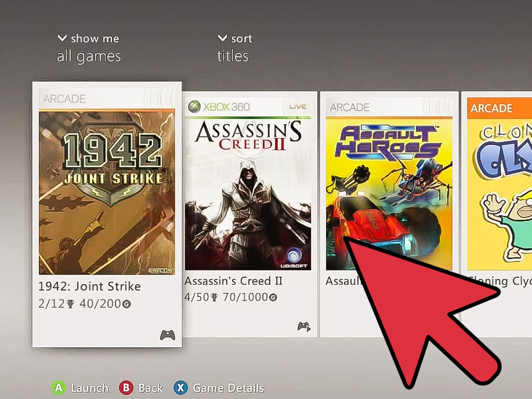Viewport: 532px width, 399px height.
Task: Click the trophy icon beside 4/50
Action: pos(215,298)
